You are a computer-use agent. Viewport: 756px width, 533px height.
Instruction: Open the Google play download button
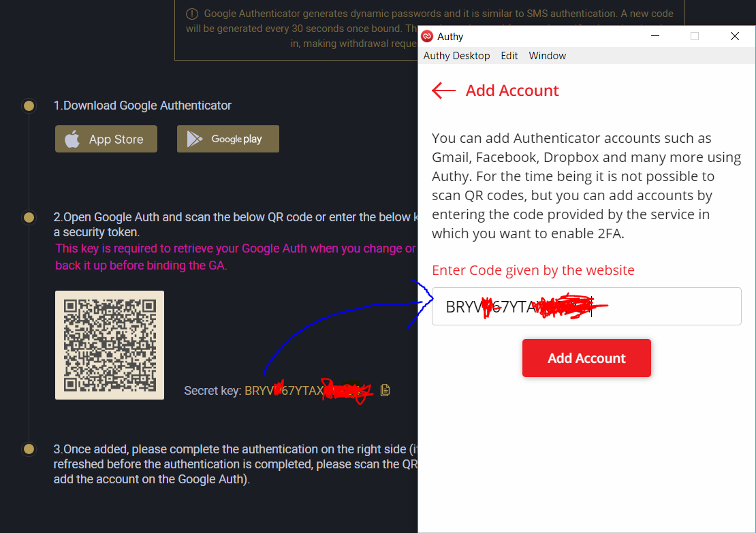[228, 139]
